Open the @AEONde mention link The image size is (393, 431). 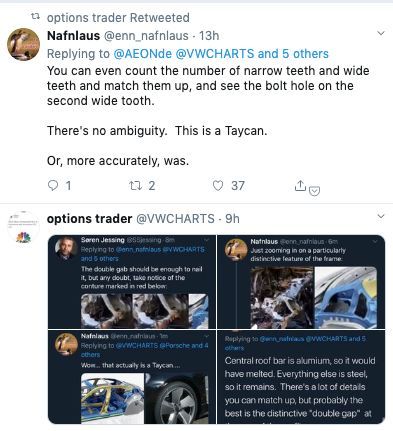tap(143, 54)
